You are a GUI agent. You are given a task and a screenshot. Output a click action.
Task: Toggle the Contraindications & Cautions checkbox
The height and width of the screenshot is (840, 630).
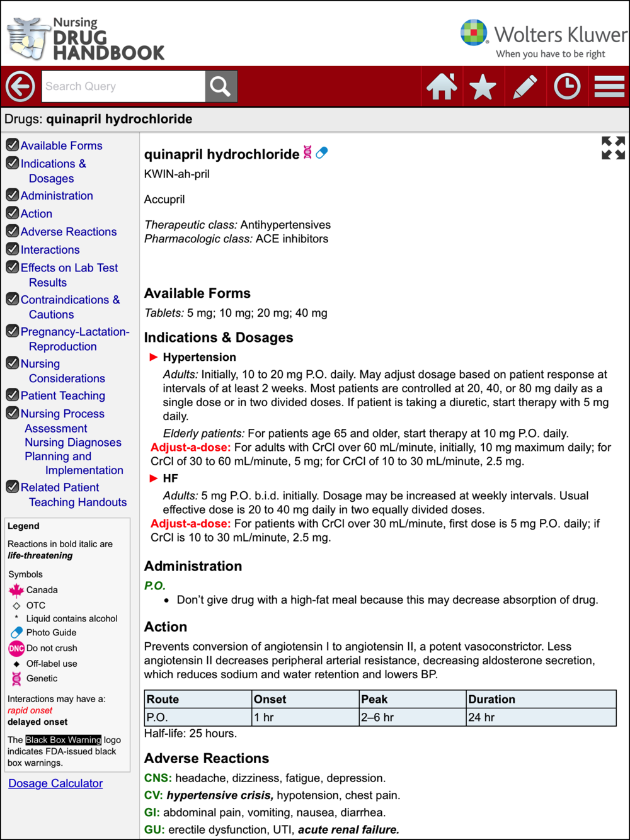click(x=12, y=299)
